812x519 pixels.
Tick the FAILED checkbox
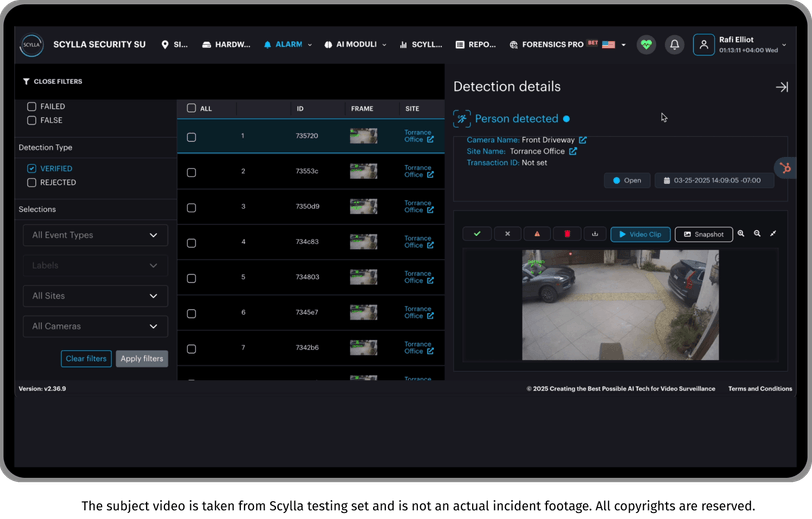coord(32,106)
